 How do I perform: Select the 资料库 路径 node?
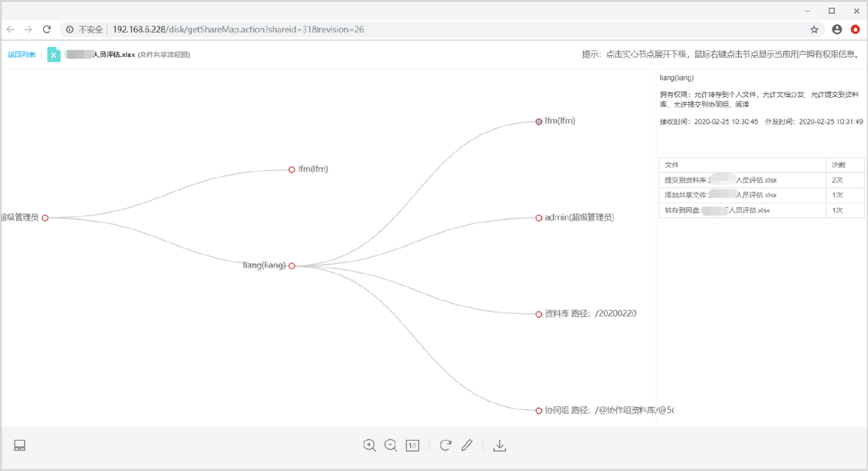tap(539, 314)
